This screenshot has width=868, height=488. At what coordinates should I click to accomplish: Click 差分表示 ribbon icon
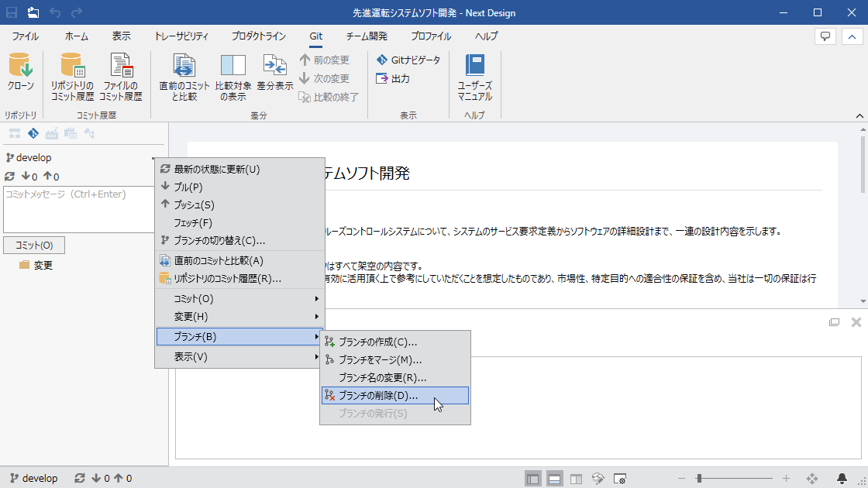coord(275,73)
